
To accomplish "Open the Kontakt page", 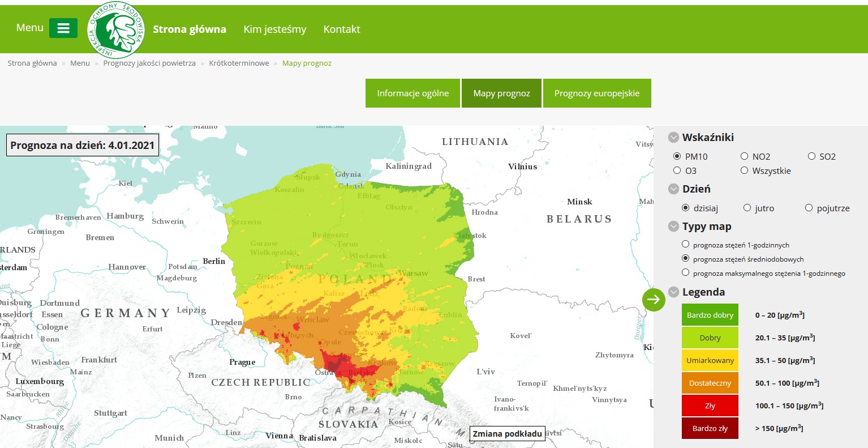I will coord(342,29).
